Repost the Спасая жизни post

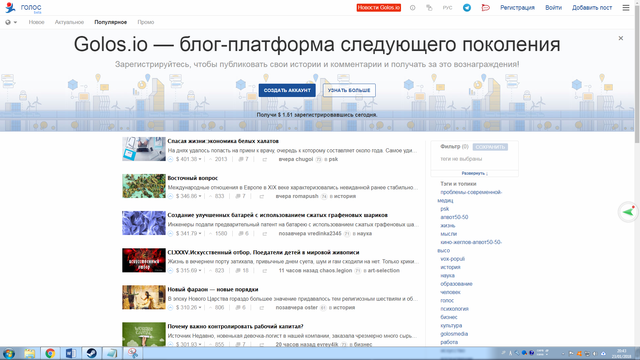pyautogui.click(x=264, y=160)
